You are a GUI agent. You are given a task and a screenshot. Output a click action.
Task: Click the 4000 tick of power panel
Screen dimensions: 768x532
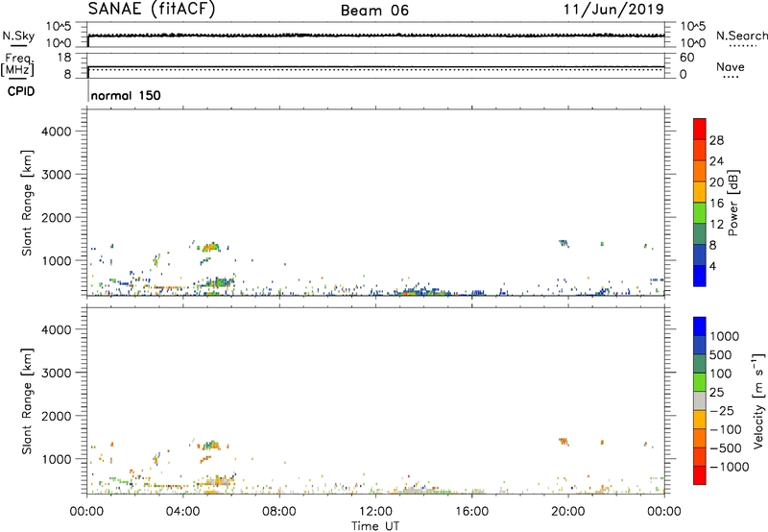point(57,132)
